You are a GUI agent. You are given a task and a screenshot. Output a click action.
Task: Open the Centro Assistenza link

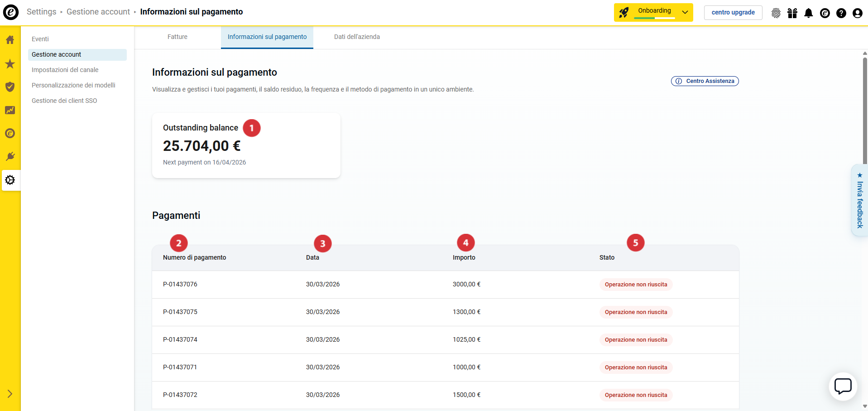click(x=705, y=81)
